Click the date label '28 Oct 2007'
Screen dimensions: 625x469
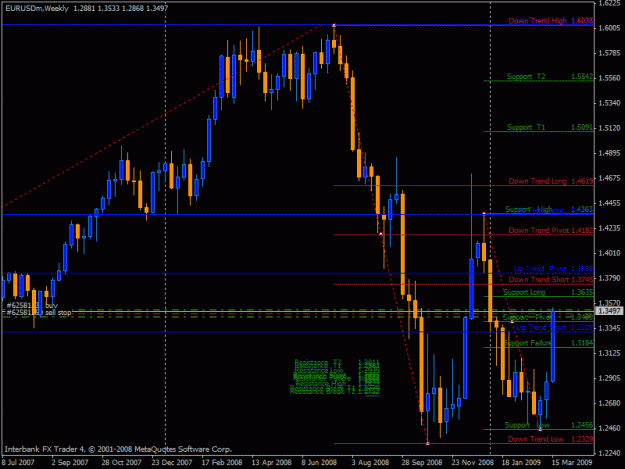coord(121,462)
